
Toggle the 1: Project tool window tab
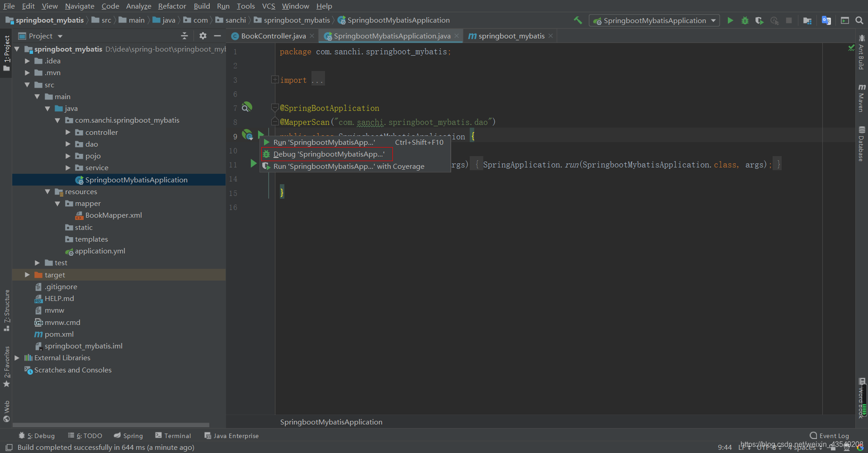pyautogui.click(x=7, y=53)
